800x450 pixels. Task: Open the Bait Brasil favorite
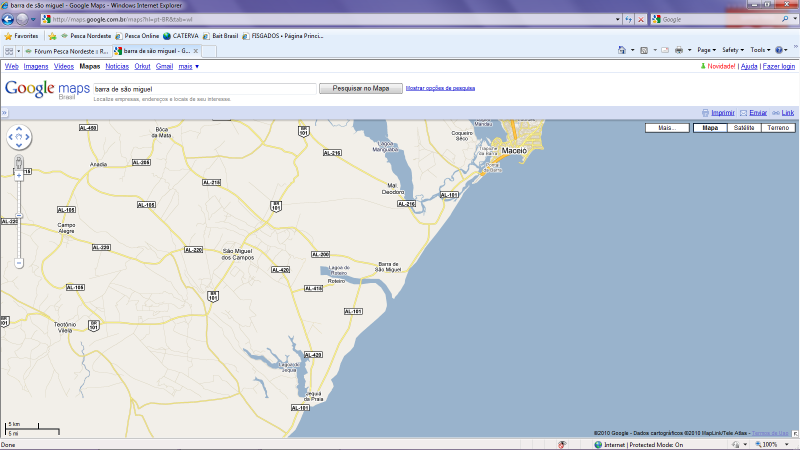pyautogui.click(x=220, y=36)
